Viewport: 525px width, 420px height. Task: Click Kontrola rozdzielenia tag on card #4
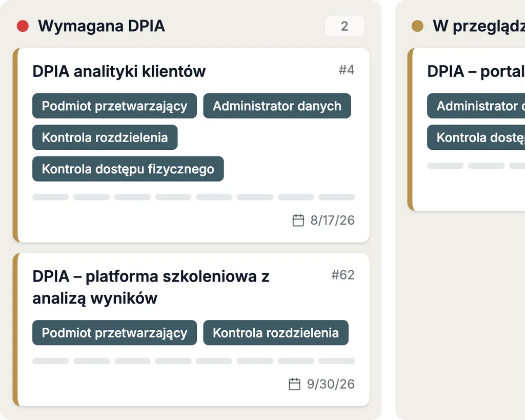(x=105, y=137)
